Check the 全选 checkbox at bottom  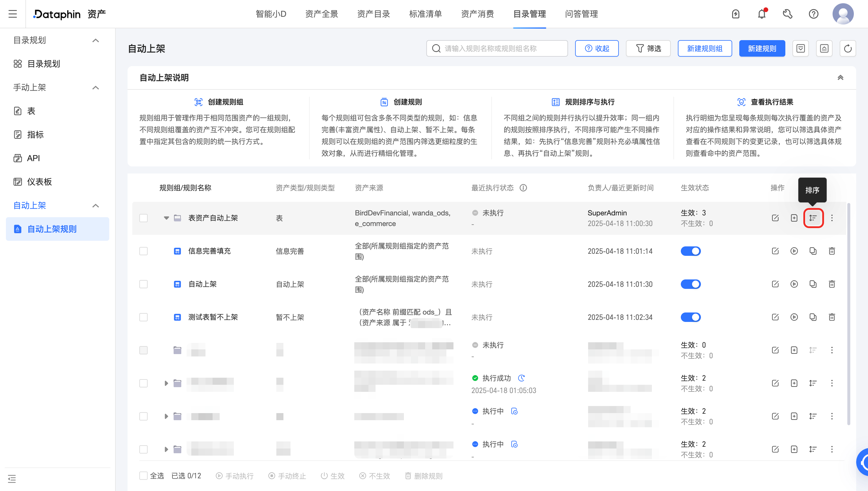pos(143,475)
